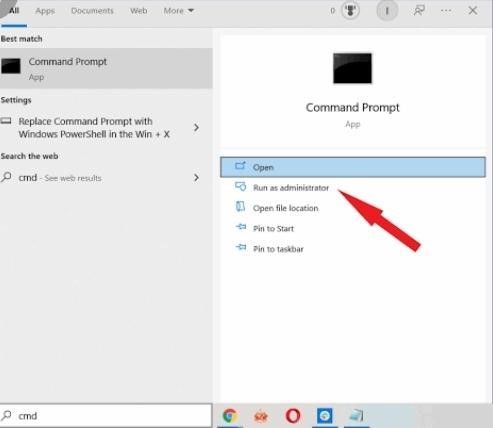Image resolution: width=493 pixels, height=428 pixels.
Task: Click the feedback person icon
Action: click(419, 11)
